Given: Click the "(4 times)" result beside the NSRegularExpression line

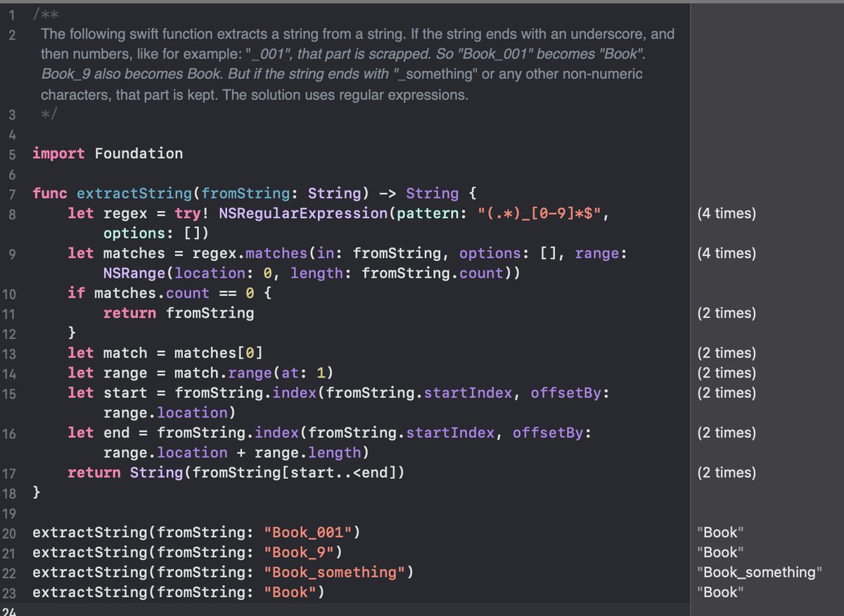Looking at the screenshot, I should (727, 214).
